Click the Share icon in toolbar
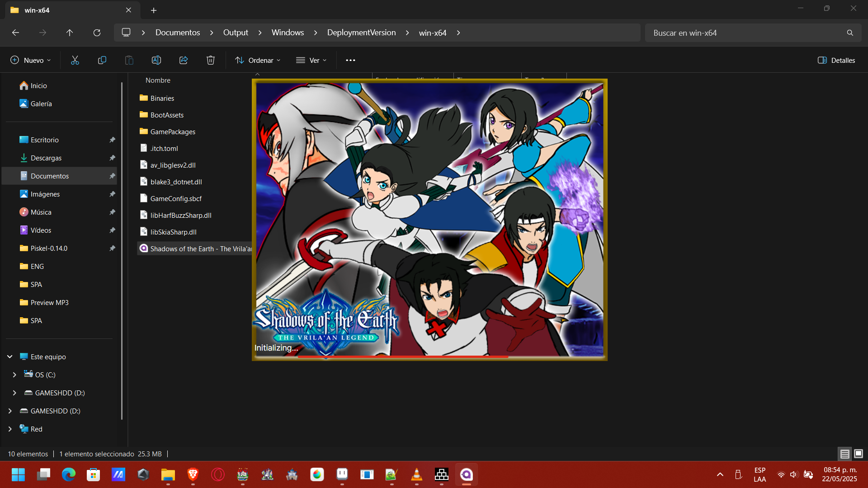Image resolution: width=868 pixels, height=488 pixels. coord(184,60)
